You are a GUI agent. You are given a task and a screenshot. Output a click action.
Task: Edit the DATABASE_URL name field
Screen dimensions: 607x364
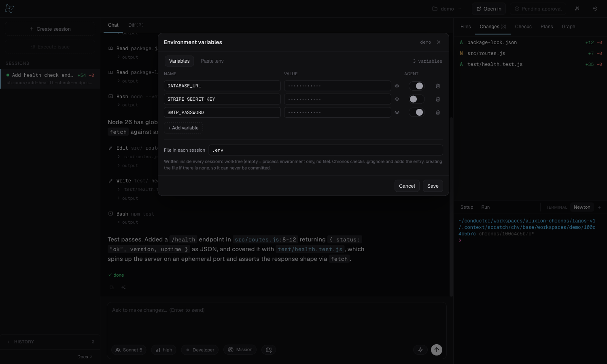tap(222, 86)
